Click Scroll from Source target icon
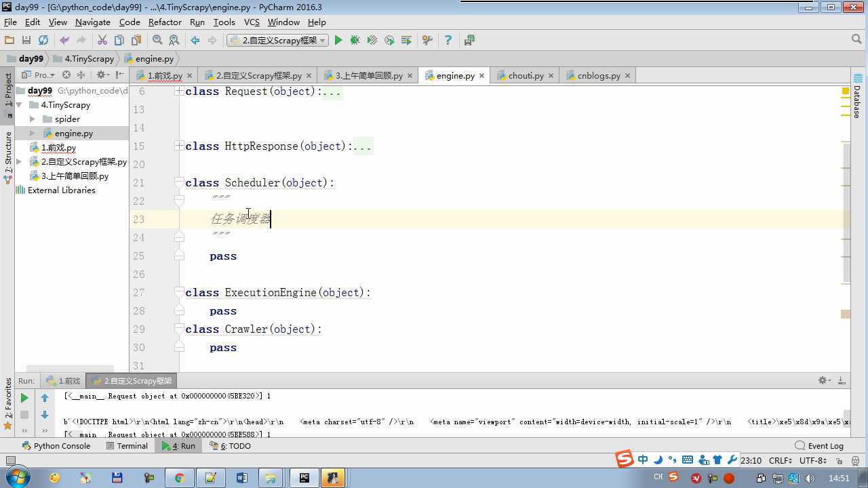 [66, 75]
